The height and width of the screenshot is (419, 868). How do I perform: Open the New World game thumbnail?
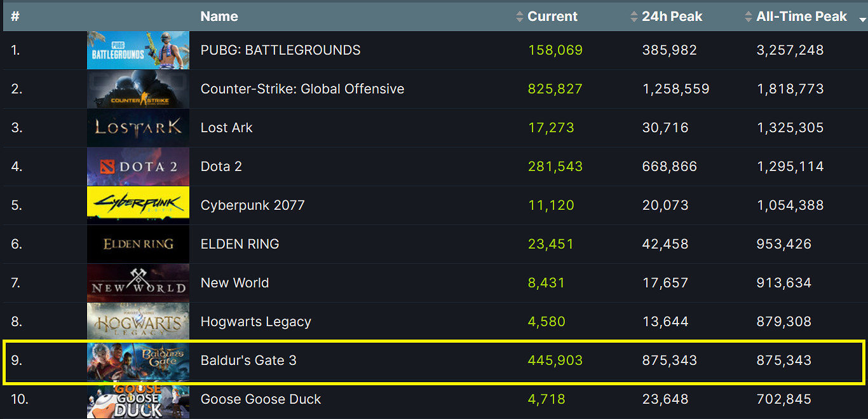[x=138, y=283]
